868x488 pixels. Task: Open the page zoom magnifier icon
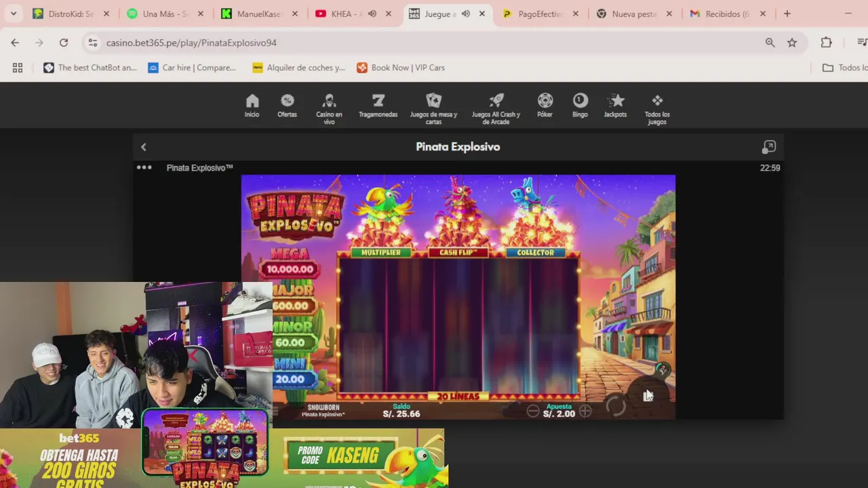click(770, 43)
